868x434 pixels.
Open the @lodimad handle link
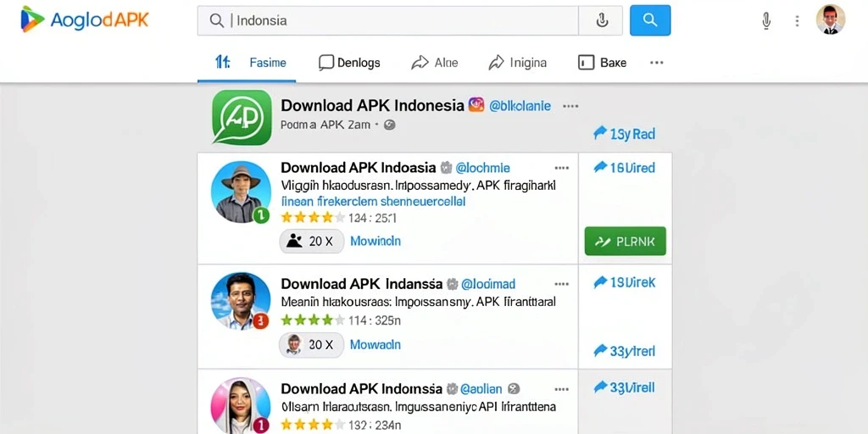click(x=488, y=284)
